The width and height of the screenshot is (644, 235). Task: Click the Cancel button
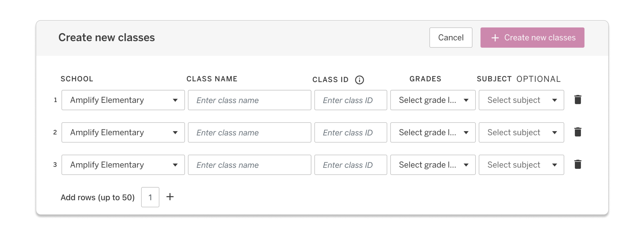pyautogui.click(x=451, y=37)
